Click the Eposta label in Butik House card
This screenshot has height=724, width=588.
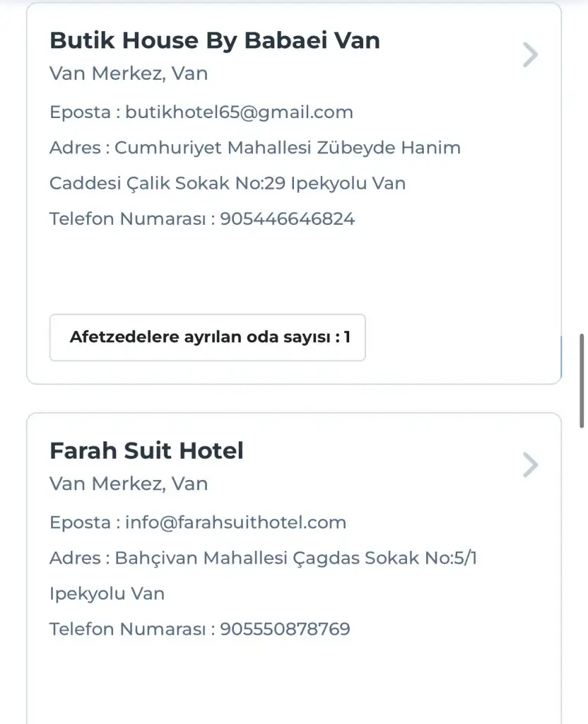coord(81,112)
